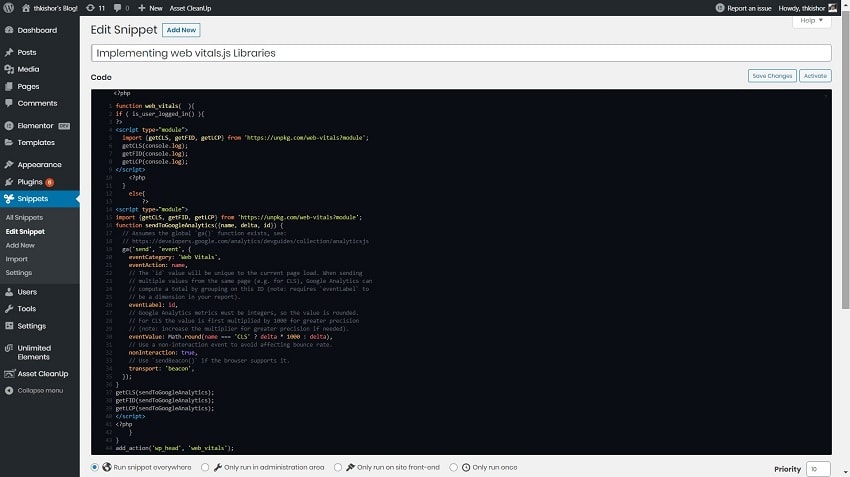The image size is (850, 477).
Task: Click the Templates folder icon
Action: click(9, 143)
